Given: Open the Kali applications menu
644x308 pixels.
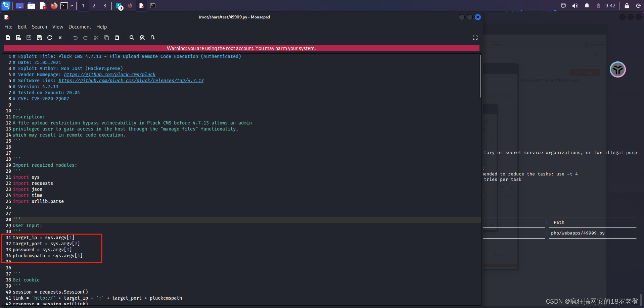Looking at the screenshot, I should point(6,5).
